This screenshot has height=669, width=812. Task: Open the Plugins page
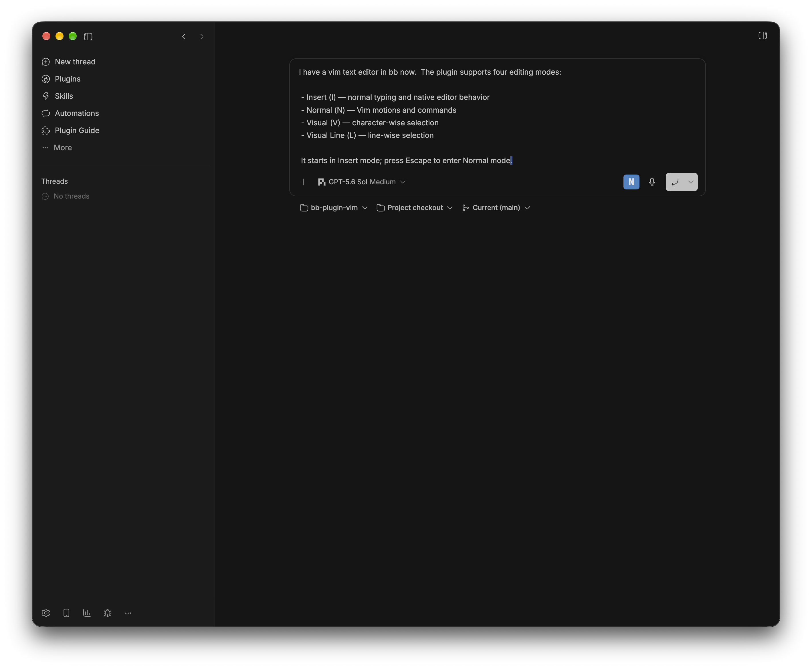point(61,79)
